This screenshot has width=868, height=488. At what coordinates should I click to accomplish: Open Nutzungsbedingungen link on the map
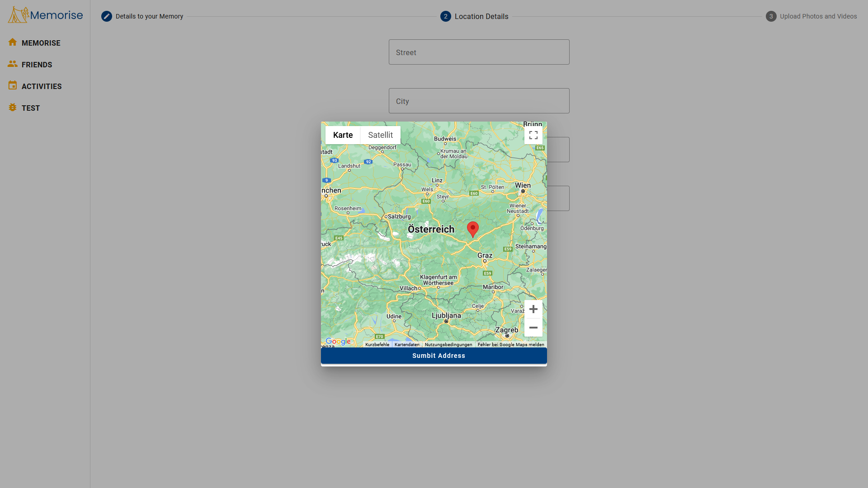point(448,344)
